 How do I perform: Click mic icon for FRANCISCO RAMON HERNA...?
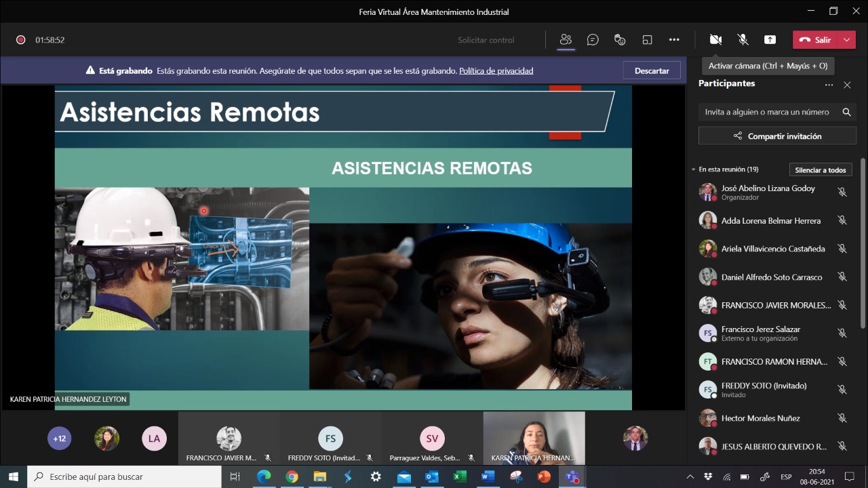[842, 361]
